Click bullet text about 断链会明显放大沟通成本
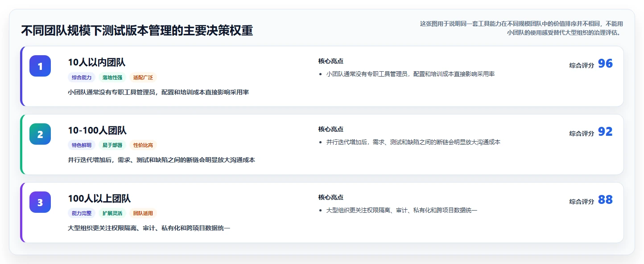 tap(413, 142)
